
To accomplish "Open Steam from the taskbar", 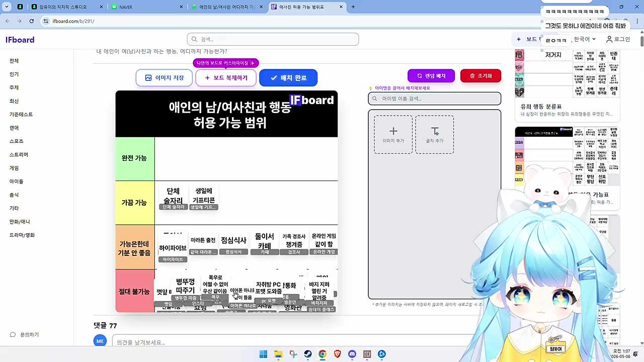I will [307, 354].
